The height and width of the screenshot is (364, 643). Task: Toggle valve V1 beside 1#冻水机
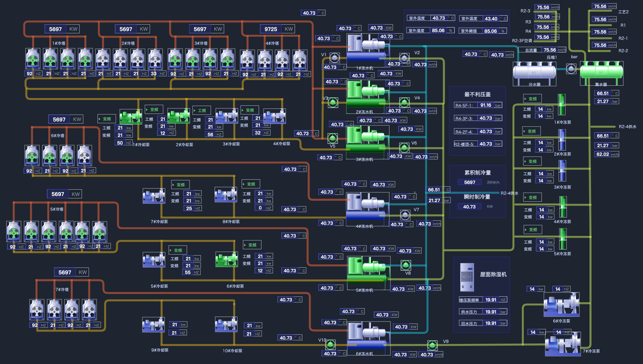point(334,58)
